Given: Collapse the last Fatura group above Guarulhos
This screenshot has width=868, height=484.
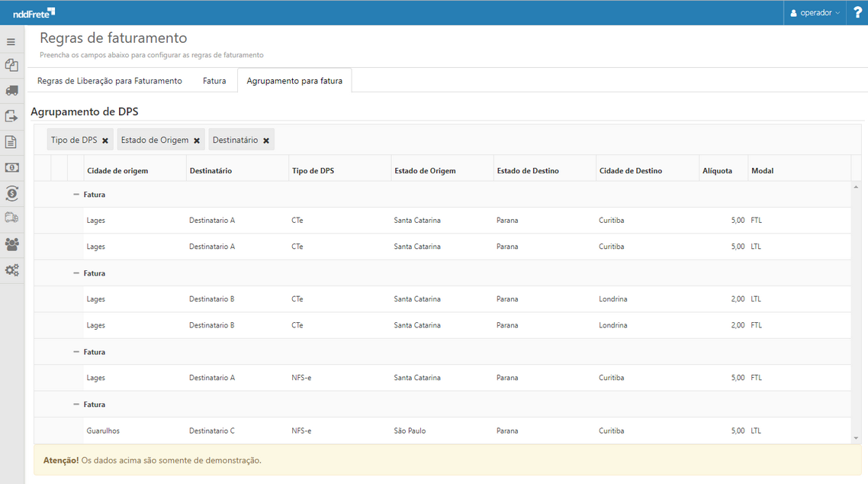Looking at the screenshot, I should pyautogui.click(x=76, y=405).
